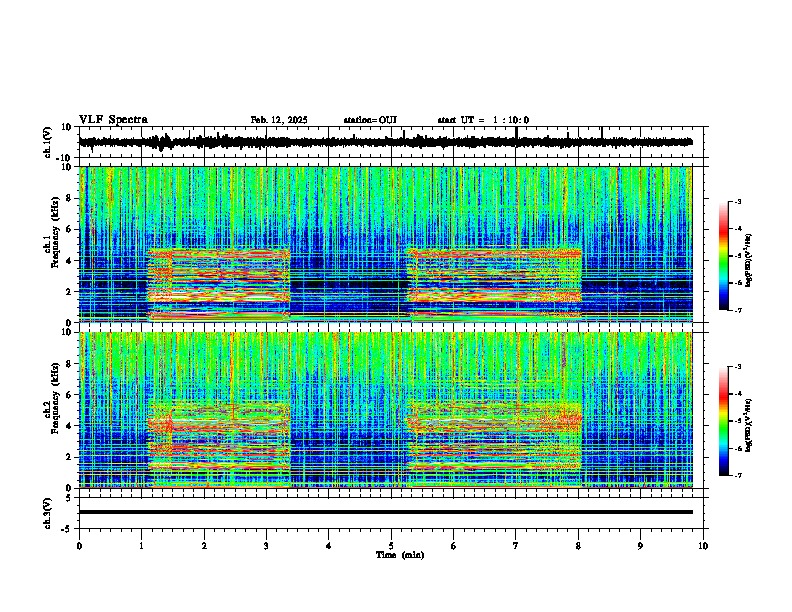Click the '6' kHz tick on ch.1 spectrogram

pos(70,229)
